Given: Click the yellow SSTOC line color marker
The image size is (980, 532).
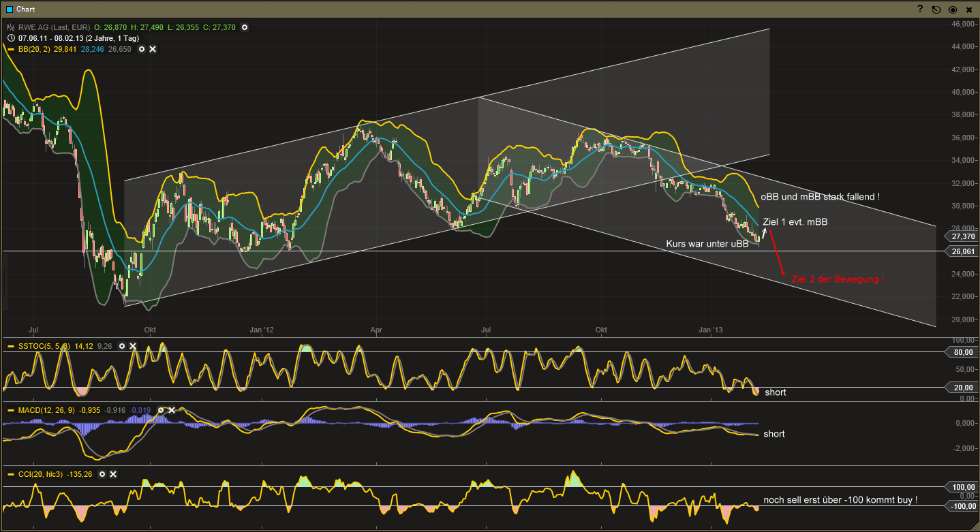Looking at the screenshot, I should coord(10,346).
